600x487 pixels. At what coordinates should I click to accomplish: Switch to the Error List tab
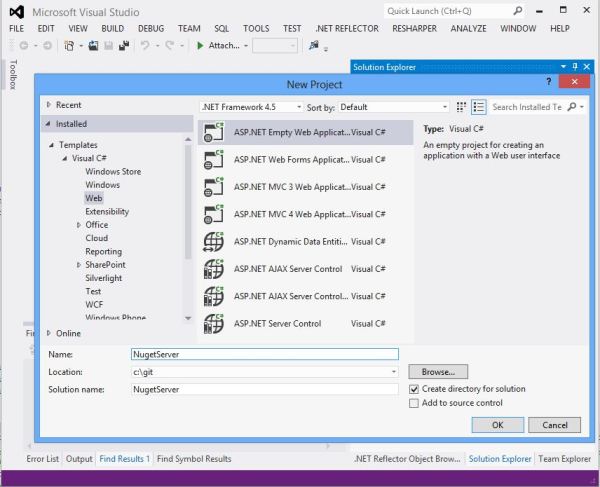click(x=42, y=459)
